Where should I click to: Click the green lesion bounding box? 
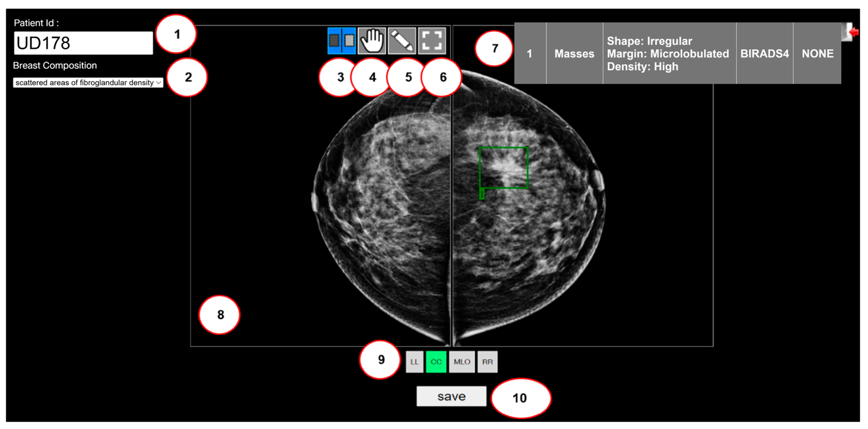(x=504, y=167)
